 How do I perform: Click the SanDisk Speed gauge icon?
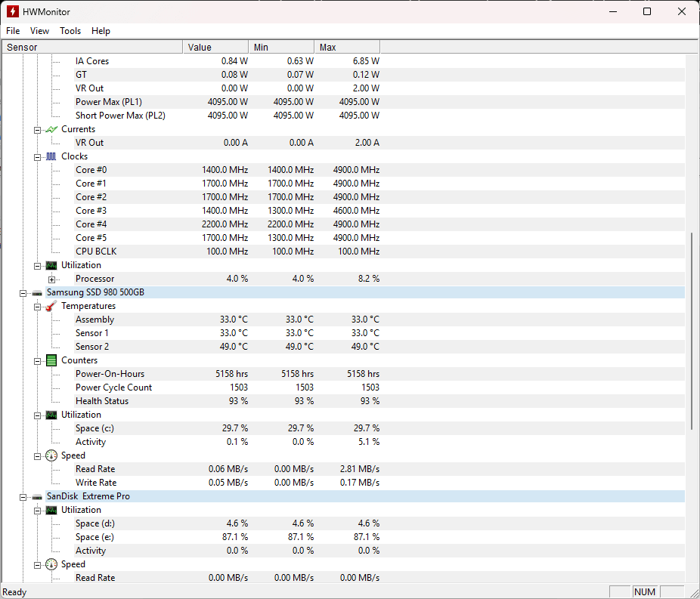tap(51, 564)
